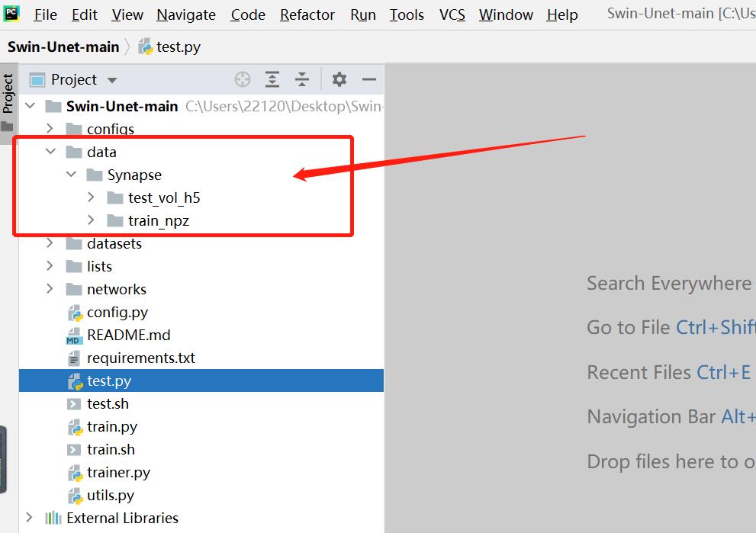
Task: Click the PyCharm application logo icon
Action: pyautogui.click(x=11, y=13)
